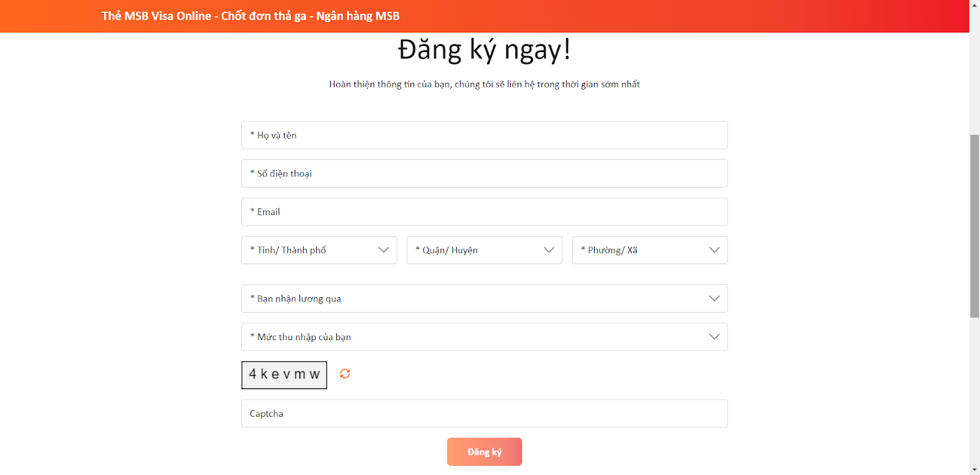980x475 pixels.
Task: Click the Captcha text input
Action: pos(484,414)
